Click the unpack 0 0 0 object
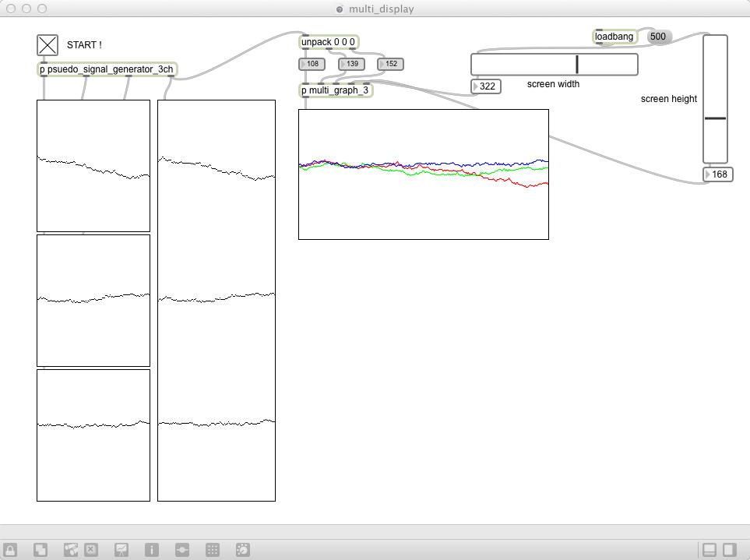 click(x=329, y=42)
